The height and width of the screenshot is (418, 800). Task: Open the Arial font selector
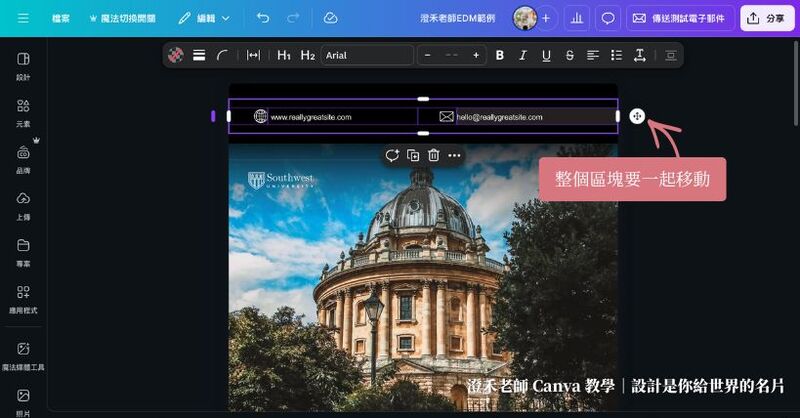click(366, 55)
